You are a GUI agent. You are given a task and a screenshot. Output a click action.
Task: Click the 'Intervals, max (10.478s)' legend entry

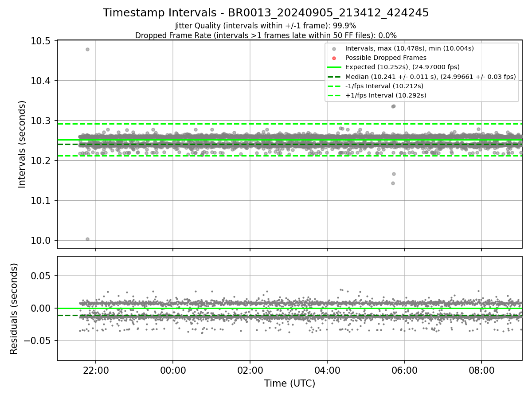(410, 48)
